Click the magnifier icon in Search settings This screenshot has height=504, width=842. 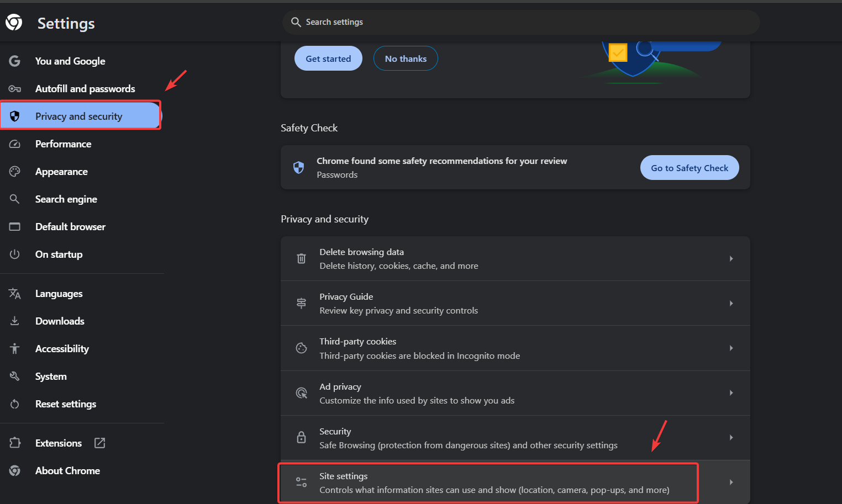click(296, 22)
